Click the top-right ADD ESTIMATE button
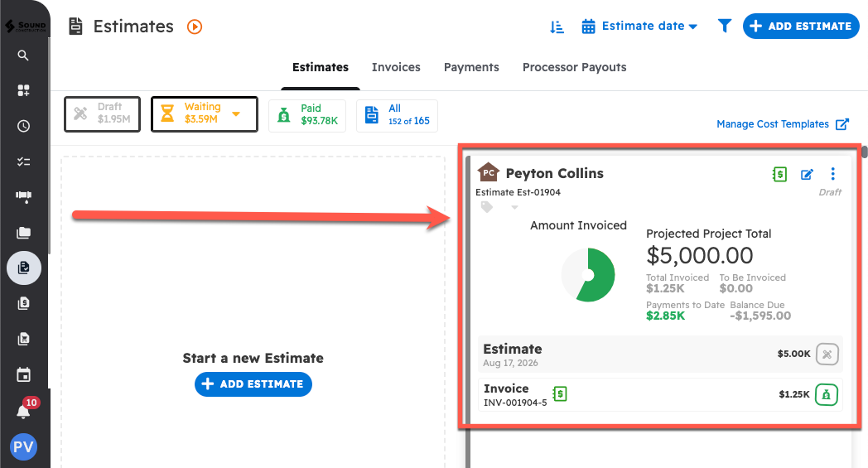This screenshot has height=468, width=868. 800,27
